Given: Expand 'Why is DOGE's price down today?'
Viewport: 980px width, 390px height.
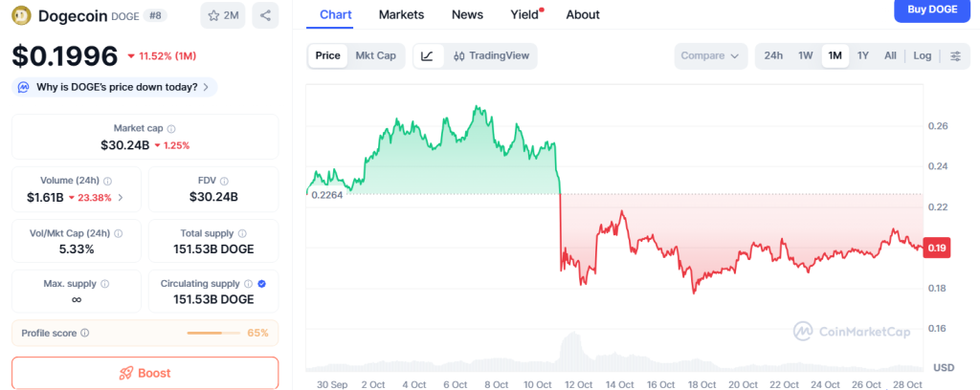Looking at the screenshot, I should (116, 87).
